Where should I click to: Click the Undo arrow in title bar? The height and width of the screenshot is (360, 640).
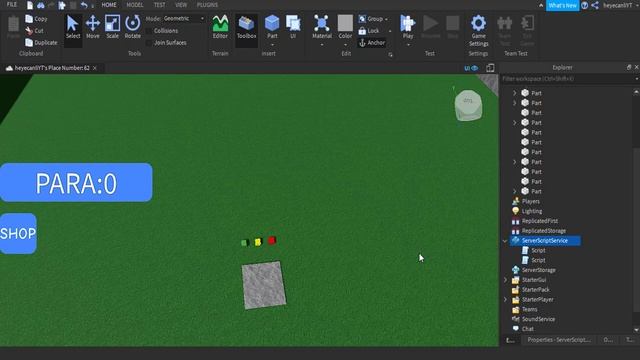pyautogui.click(x=84, y=5)
